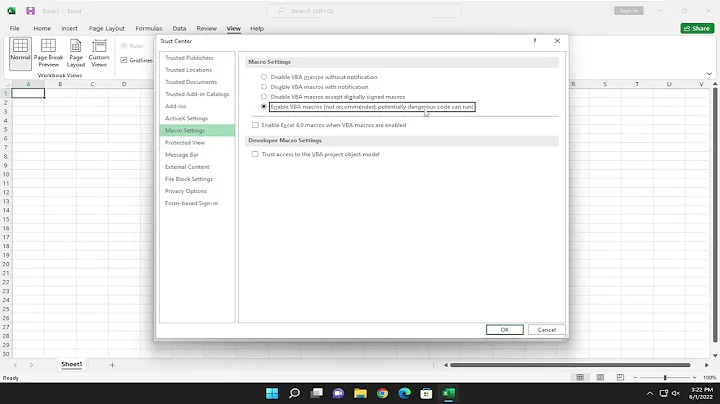Image resolution: width=720 pixels, height=404 pixels.
Task: Open the Data ribbon tab
Action: 179,28
